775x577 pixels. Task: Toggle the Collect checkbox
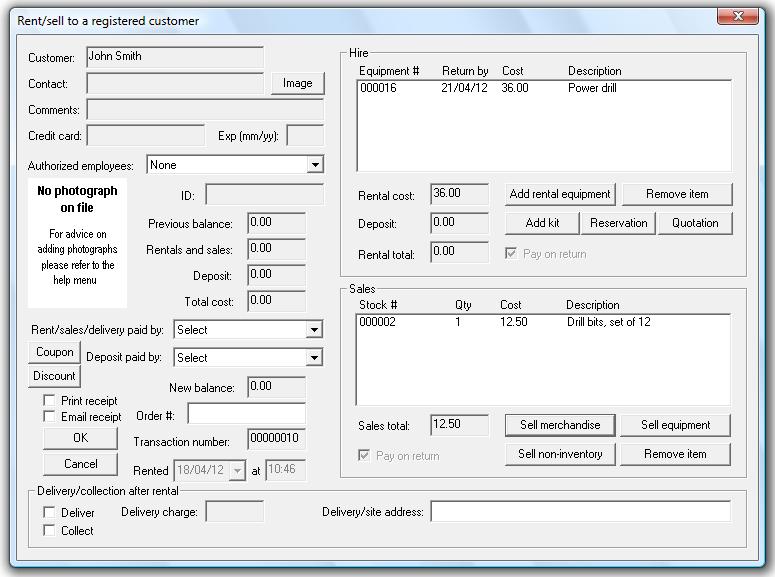point(49,531)
